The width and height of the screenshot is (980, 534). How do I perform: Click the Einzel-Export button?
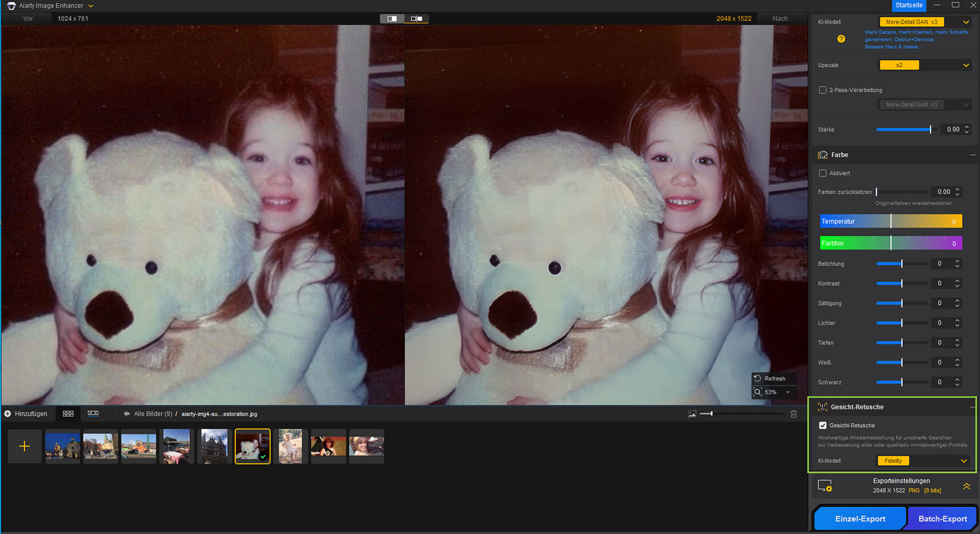pos(860,519)
